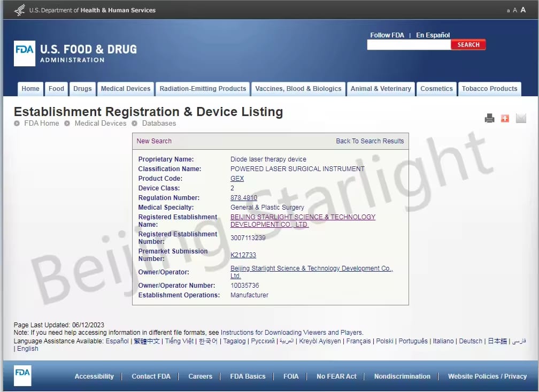Go to Databases breadcrumb
The image size is (539, 392).
159,123
